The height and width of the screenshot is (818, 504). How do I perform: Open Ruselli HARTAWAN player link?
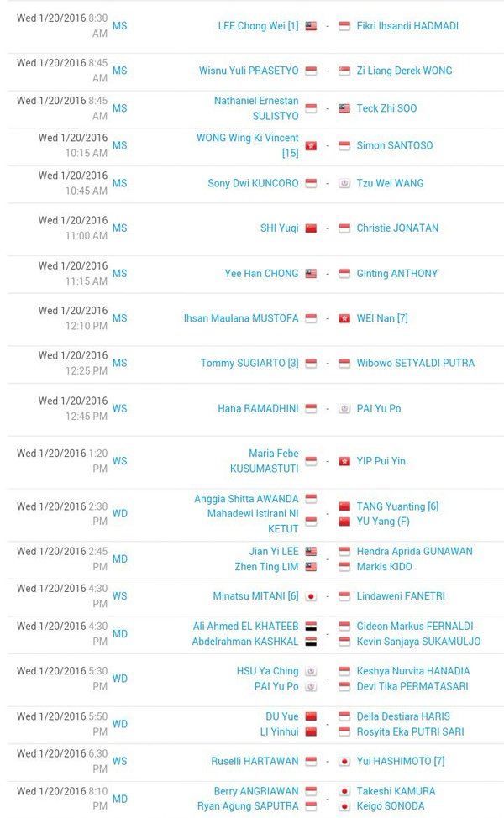(x=255, y=761)
